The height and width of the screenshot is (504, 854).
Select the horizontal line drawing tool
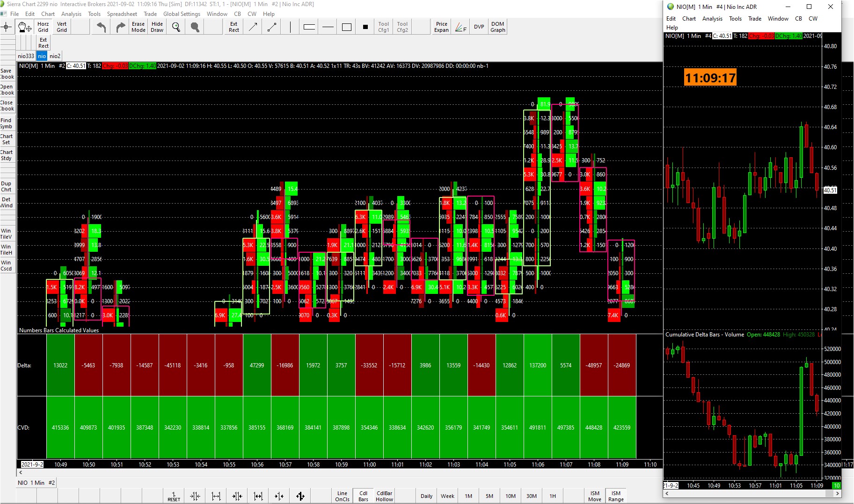click(328, 27)
